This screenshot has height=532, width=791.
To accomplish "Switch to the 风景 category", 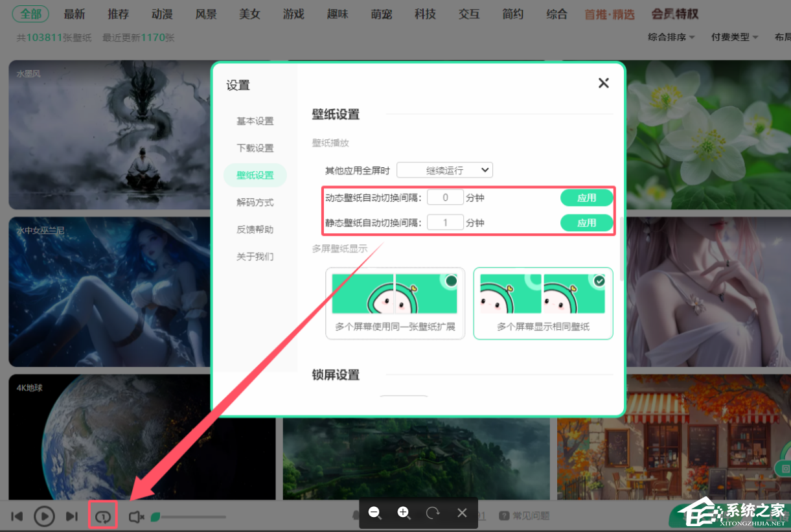I will pos(206,14).
